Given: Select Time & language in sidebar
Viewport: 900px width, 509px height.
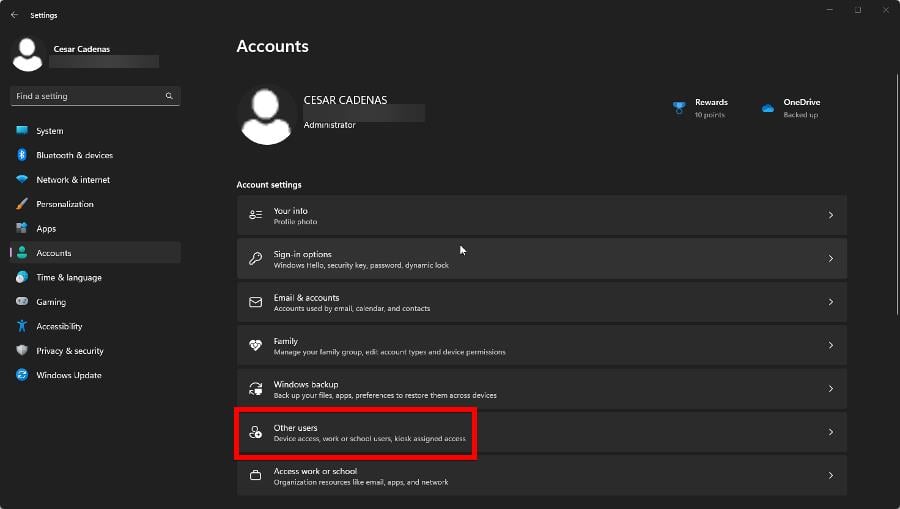Looking at the screenshot, I should point(68,278).
